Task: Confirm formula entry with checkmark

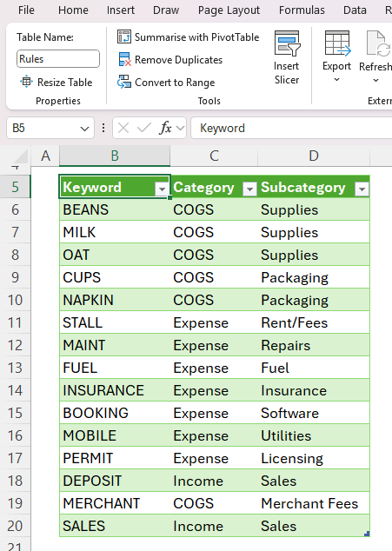Action: point(143,128)
